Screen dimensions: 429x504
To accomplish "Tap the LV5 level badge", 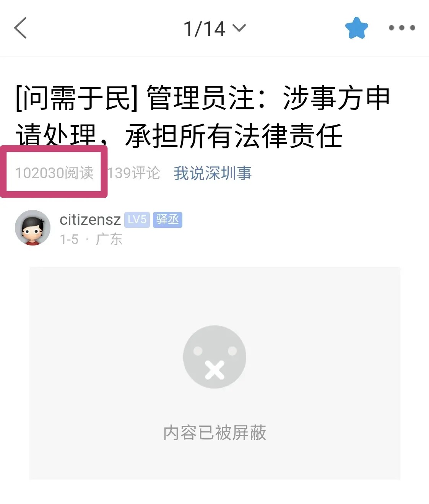I will (137, 220).
